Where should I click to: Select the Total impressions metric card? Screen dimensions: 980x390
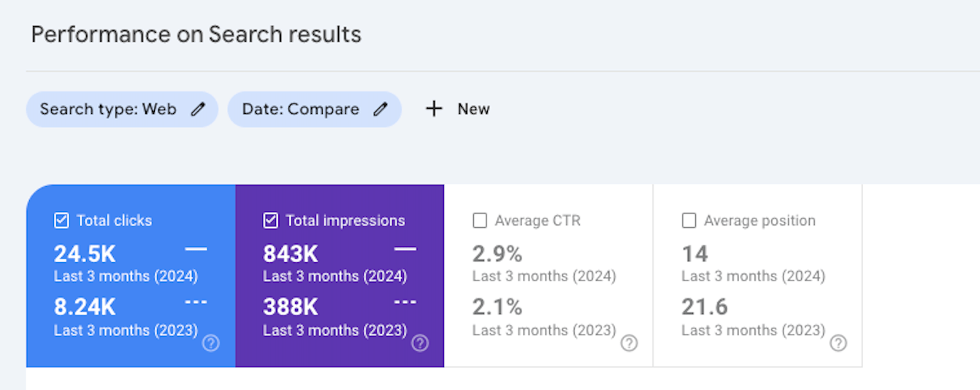(340, 275)
